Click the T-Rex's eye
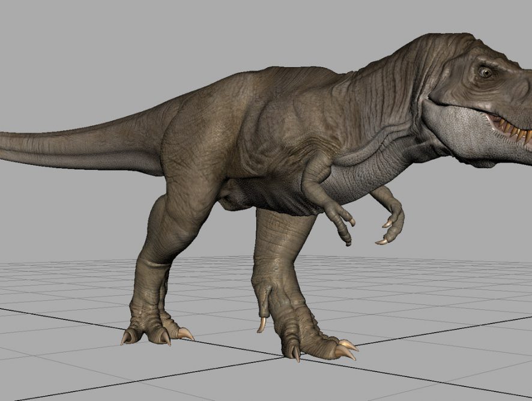This screenshot has height=401, width=532. [x=485, y=73]
